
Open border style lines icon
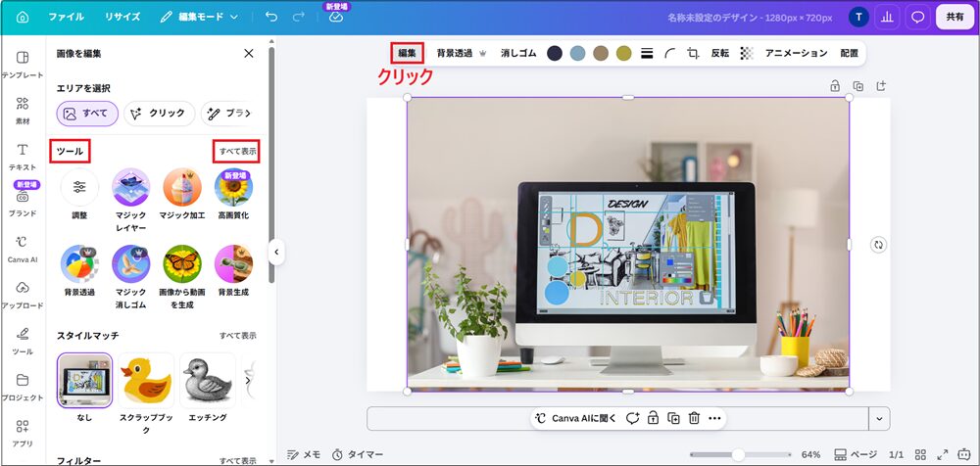pyautogui.click(x=647, y=53)
